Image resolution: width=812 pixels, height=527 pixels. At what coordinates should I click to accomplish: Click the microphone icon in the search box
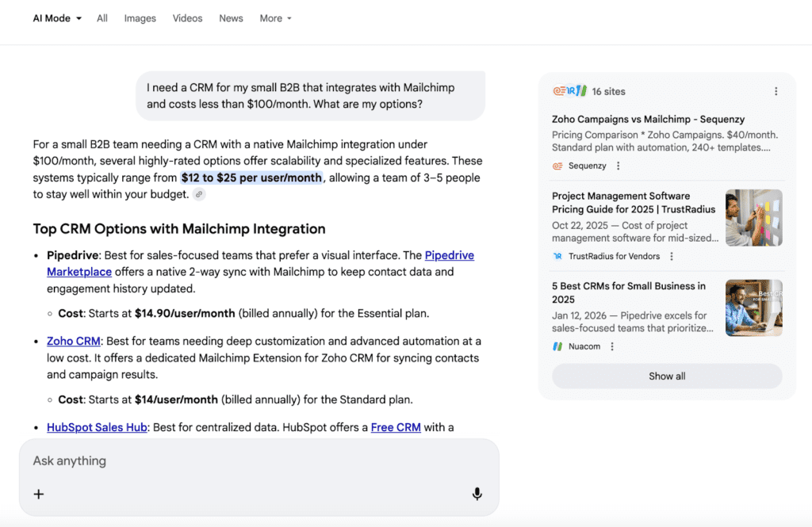[x=477, y=493]
